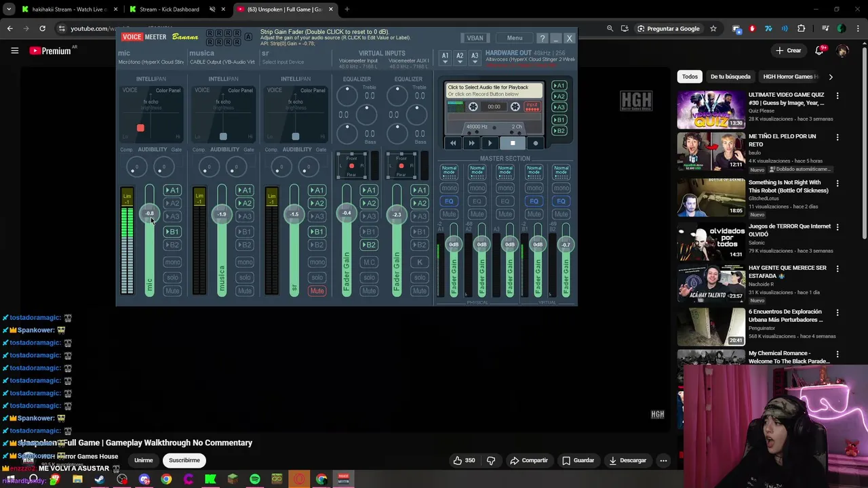Click cassette area to select audio file
This screenshot has width=868, height=488.
[494, 91]
